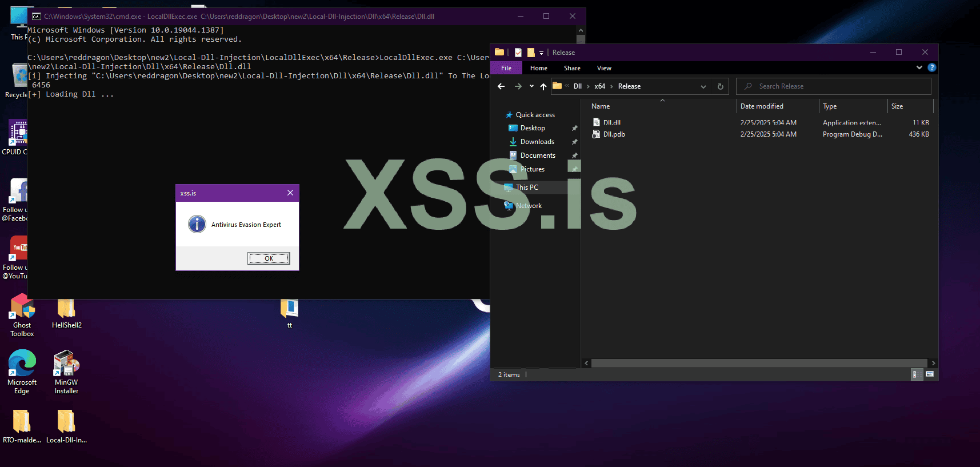The height and width of the screenshot is (467, 980).
Task: Open Desktop in navigation pane
Action: [x=533, y=128]
